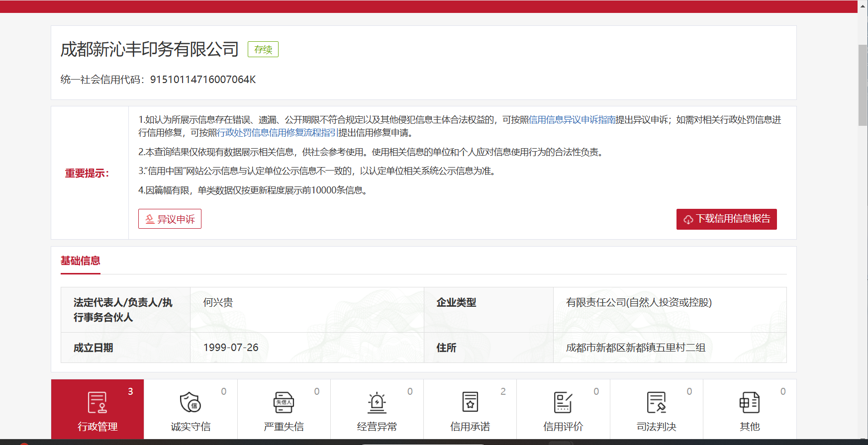868x445 pixels.
Task: Click 下载信用信息报告 button
Action: tap(726, 219)
